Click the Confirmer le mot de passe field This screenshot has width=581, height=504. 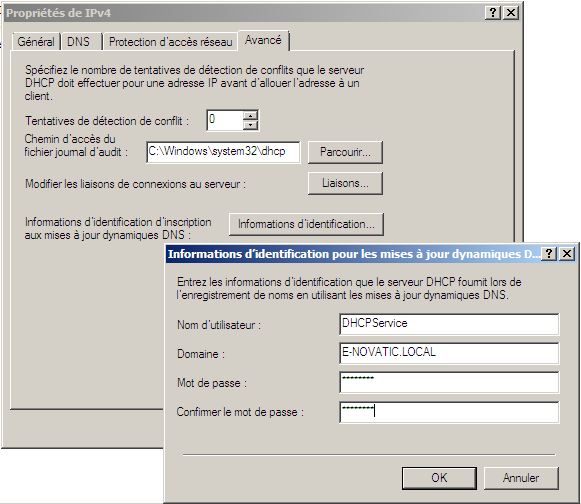(x=449, y=412)
